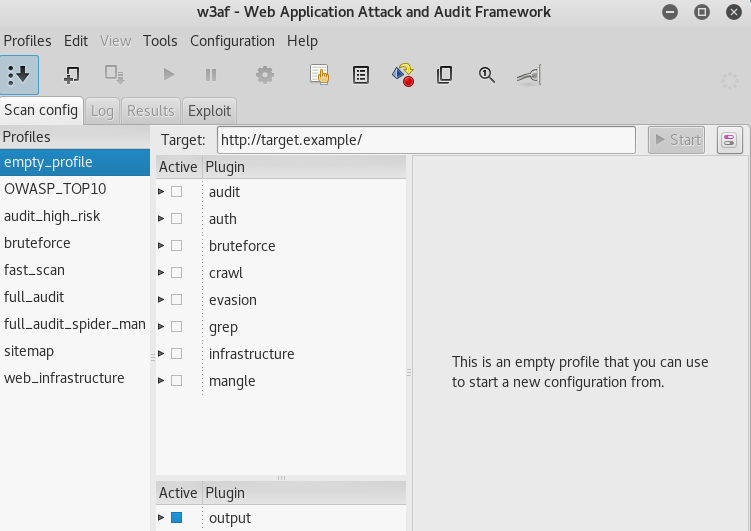Select the sitemap profile

(x=75, y=351)
